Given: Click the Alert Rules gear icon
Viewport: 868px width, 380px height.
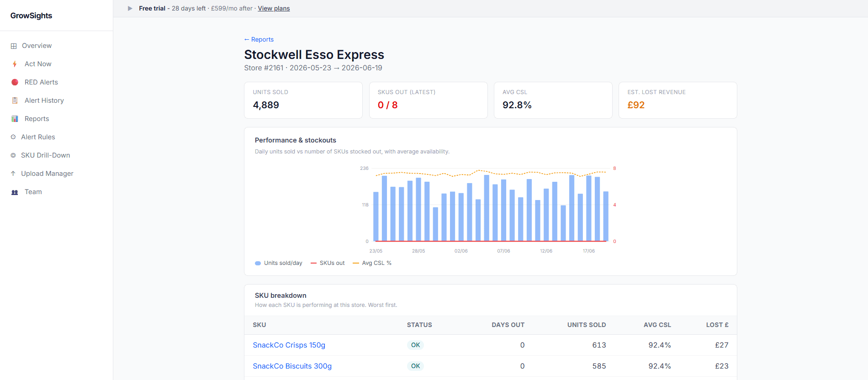Looking at the screenshot, I should tap(13, 137).
